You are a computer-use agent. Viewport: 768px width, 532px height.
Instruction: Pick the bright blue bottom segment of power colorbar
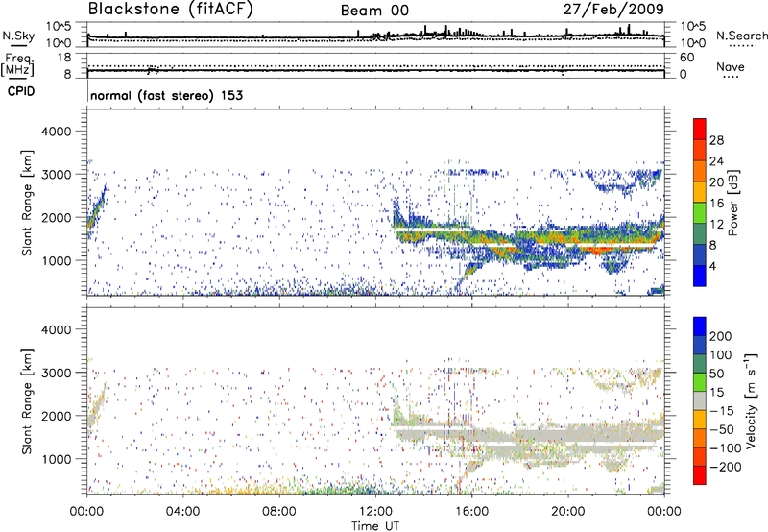700,276
